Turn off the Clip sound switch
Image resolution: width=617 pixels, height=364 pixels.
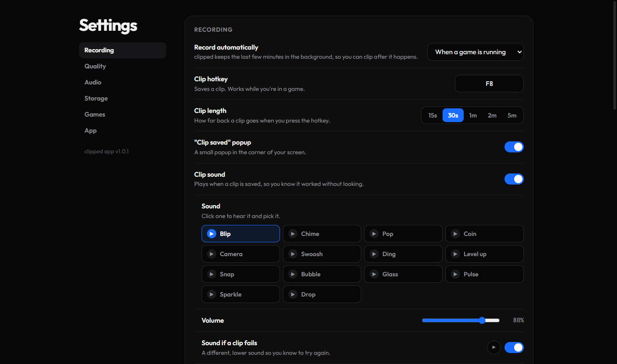[514, 179]
